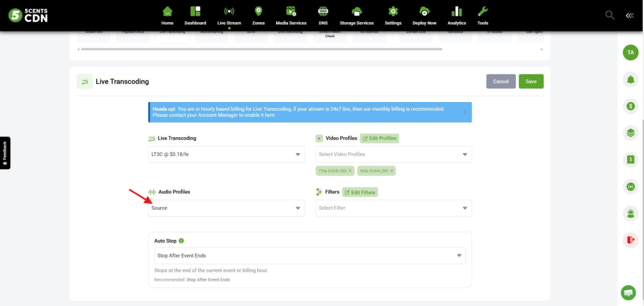Image resolution: width=644 pixels, height=306 pixels.
Task: Open the Settings gear section
Action: click(393, 16)
